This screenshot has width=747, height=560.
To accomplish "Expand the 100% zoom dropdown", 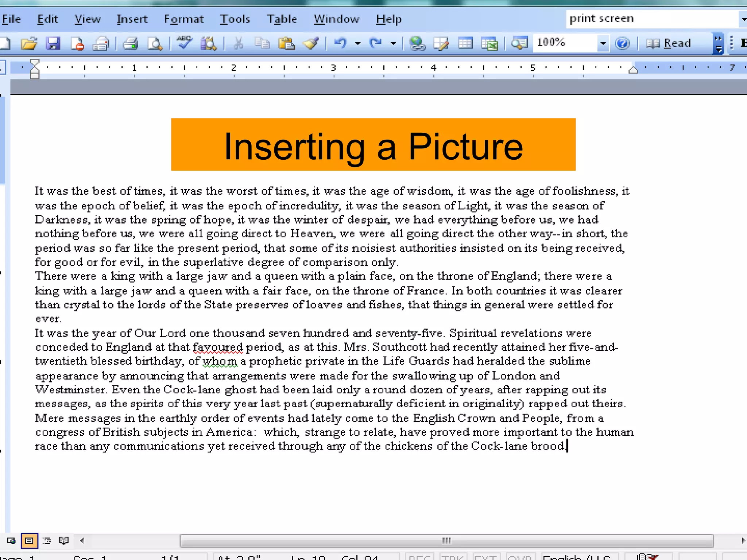I will [x=603, y=43].
